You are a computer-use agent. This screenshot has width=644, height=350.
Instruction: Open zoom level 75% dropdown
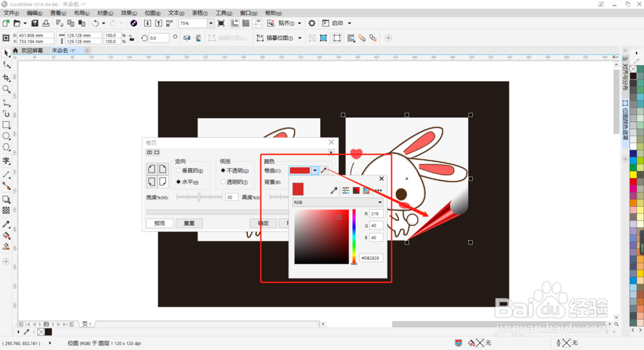point(211,23)
